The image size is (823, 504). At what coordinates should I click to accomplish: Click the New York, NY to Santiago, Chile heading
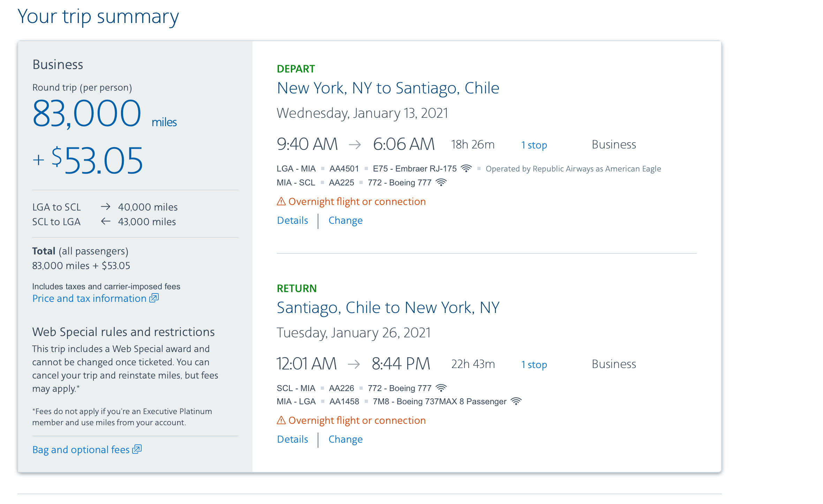388,88
